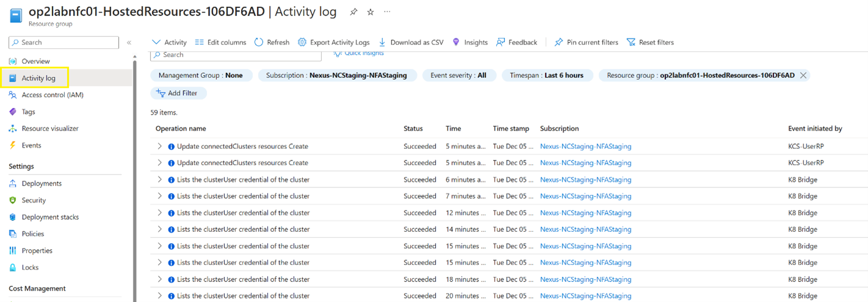
Task: Open Deployments under Settings
Action: point(42,184)
